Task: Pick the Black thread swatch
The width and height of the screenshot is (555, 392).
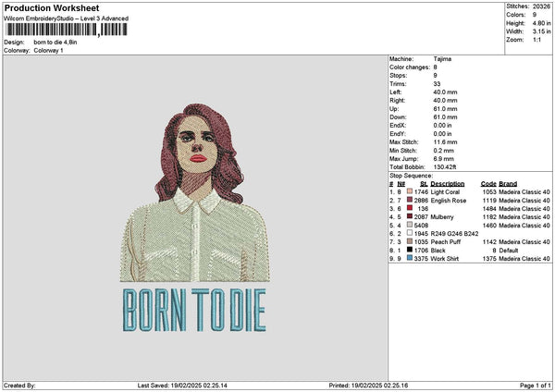Action: pos(409,251)
